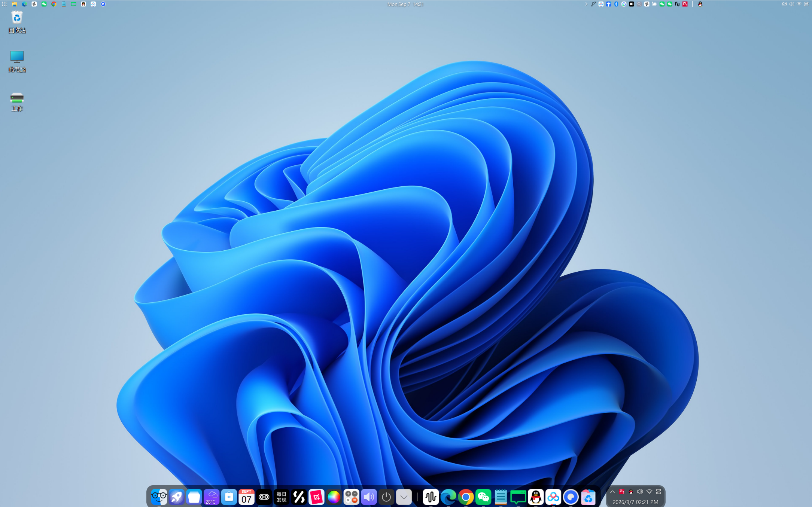Click the screen-capture bracket P icon in top bar

point(593,4)
